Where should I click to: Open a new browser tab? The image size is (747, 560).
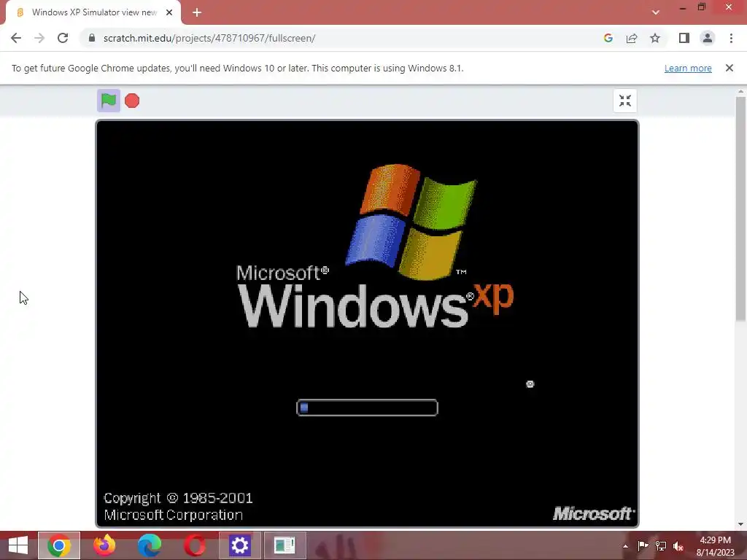(197, 12)
